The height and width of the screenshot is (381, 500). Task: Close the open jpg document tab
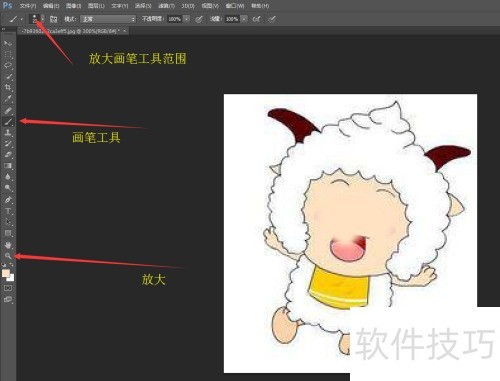point(125,31)
